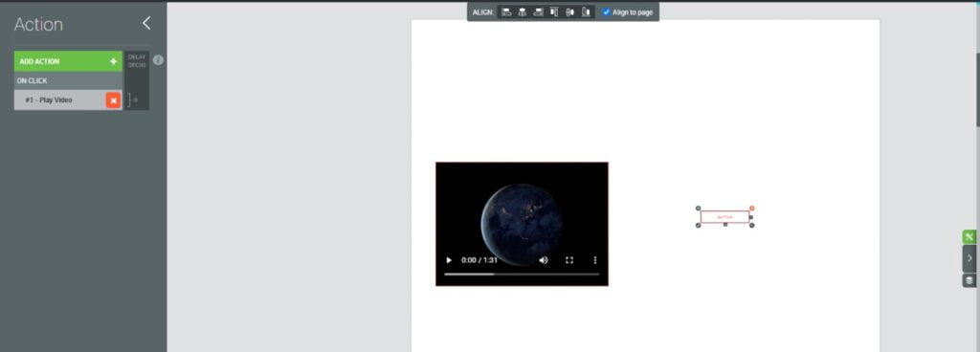Click the right-middle square handle of the button

pyautogui.click(x=751, y=217)
